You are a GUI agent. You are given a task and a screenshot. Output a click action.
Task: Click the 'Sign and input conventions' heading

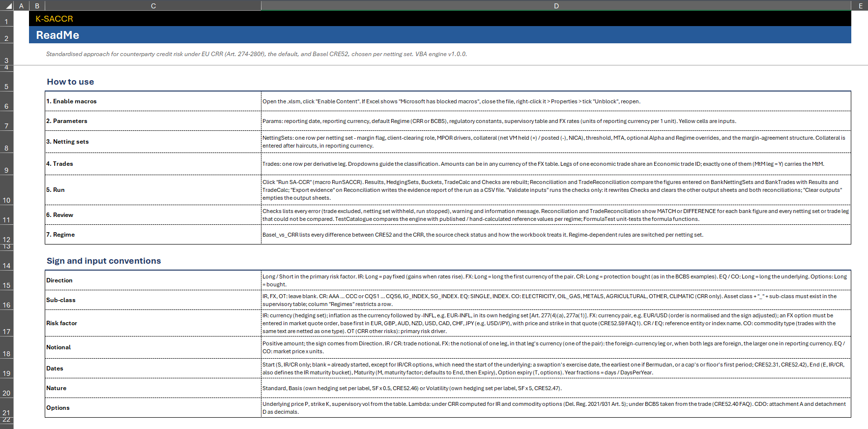click(104, 261)
